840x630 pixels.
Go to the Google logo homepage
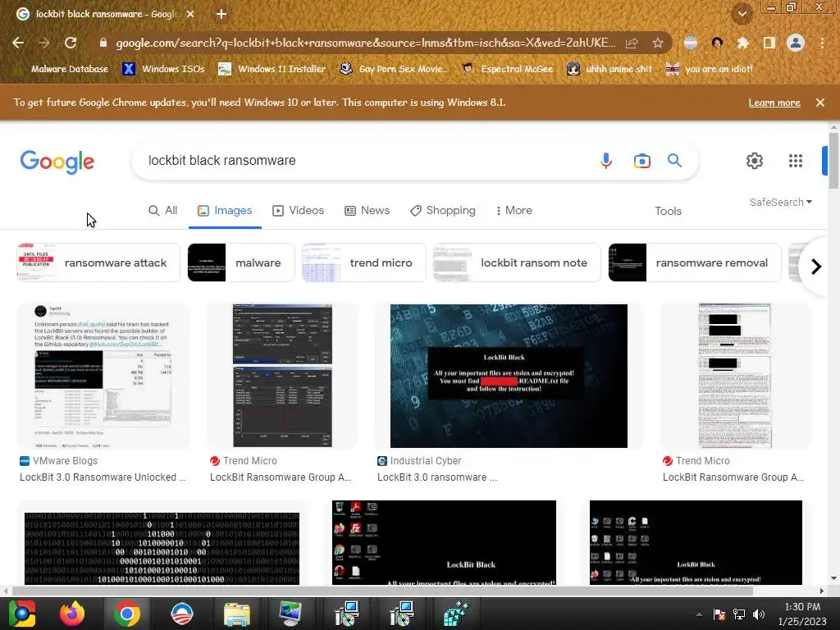point(57,162)
